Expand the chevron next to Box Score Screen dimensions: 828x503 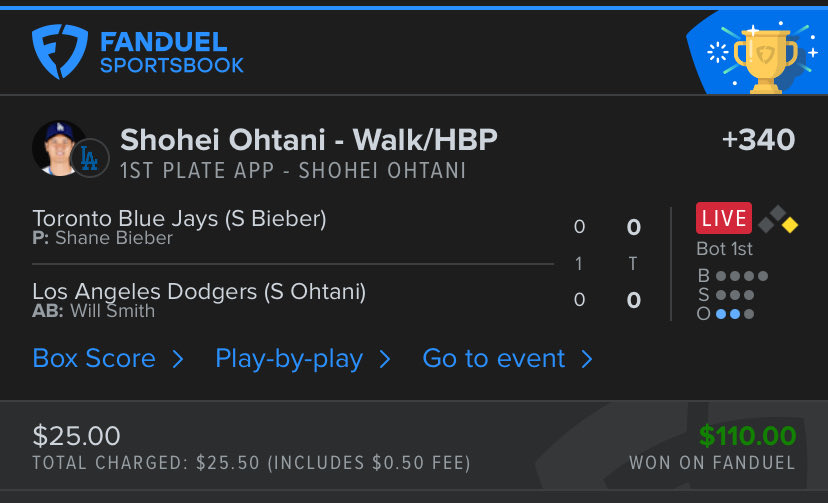(178, 359)
